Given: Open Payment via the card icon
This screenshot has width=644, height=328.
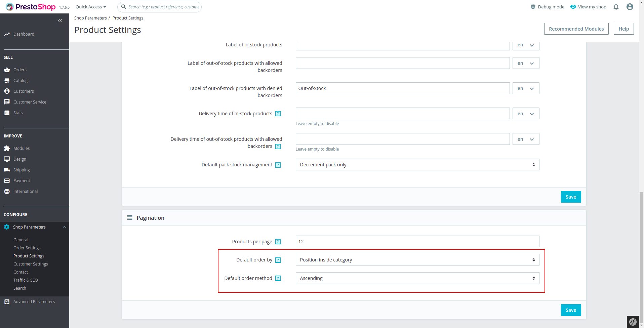Looking at the screenshot, I should click(x=7, y=180).
